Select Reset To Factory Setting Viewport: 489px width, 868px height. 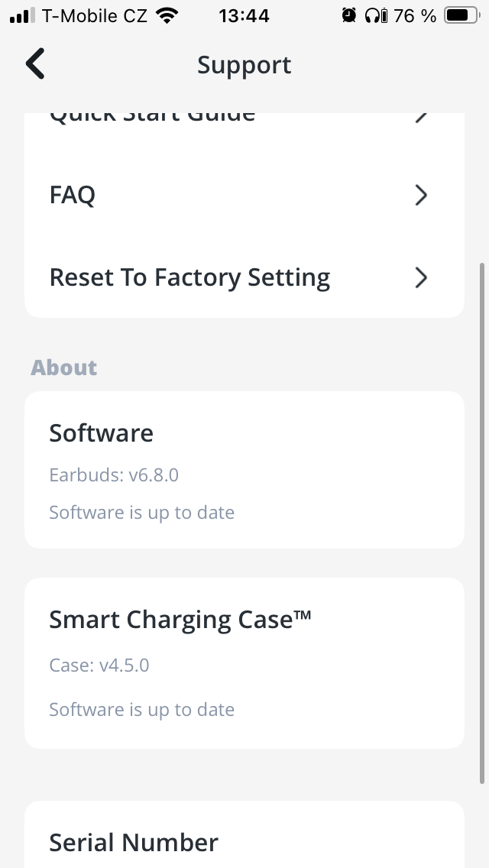(189, 277)
